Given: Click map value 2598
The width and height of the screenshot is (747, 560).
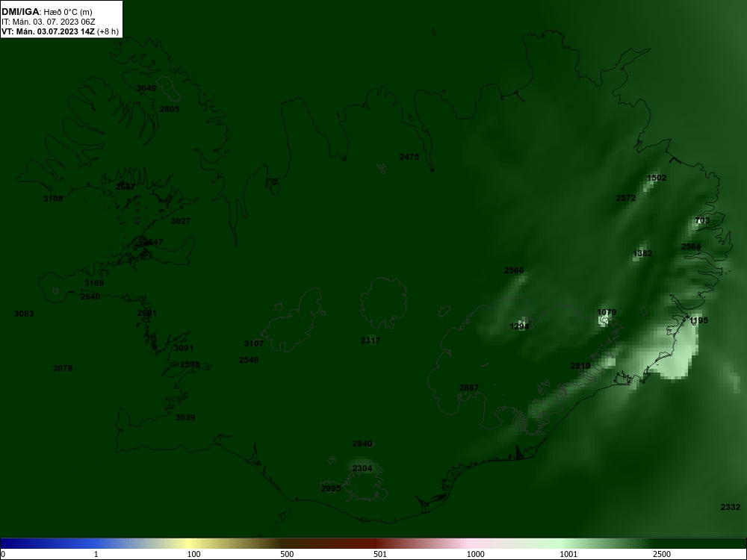Looking at the screenshot, I should click(x=190, y=364).
